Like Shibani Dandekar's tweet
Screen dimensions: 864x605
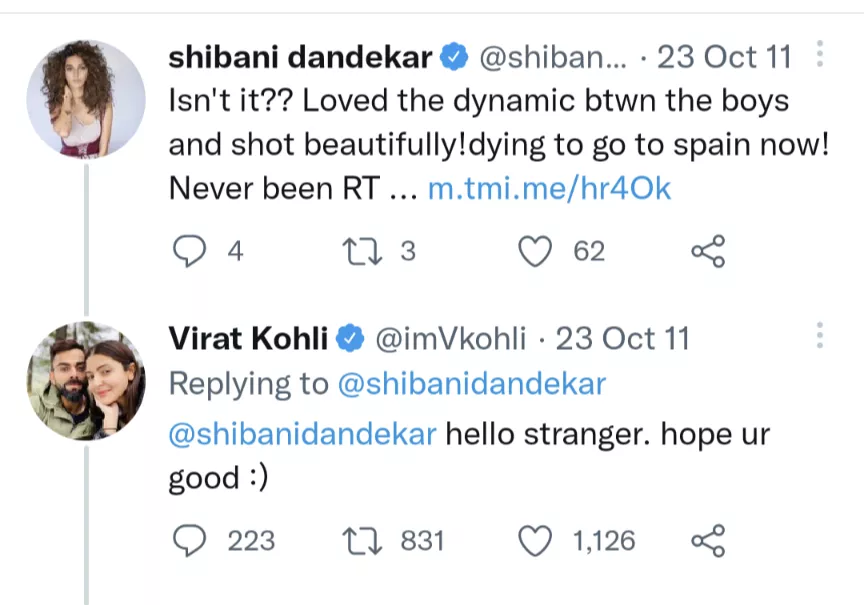pos(537,252)
